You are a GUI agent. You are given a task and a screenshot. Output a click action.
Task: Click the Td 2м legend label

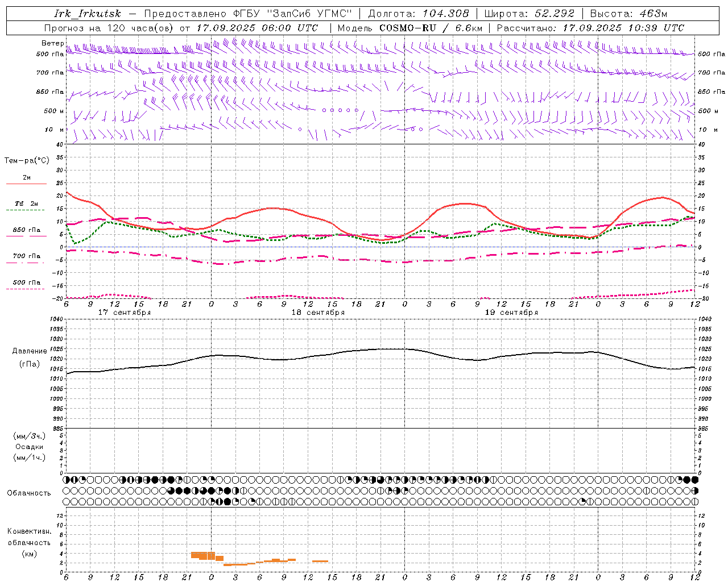coord(26,203)
